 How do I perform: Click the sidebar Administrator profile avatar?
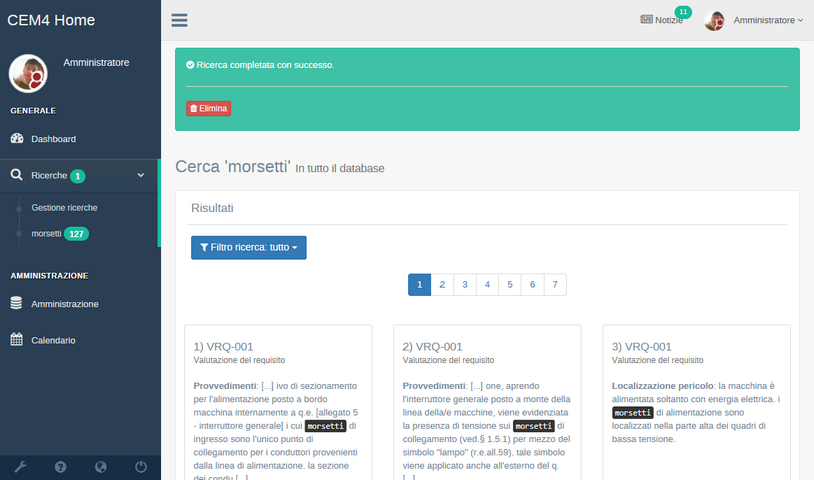click(x=28, y=73)
